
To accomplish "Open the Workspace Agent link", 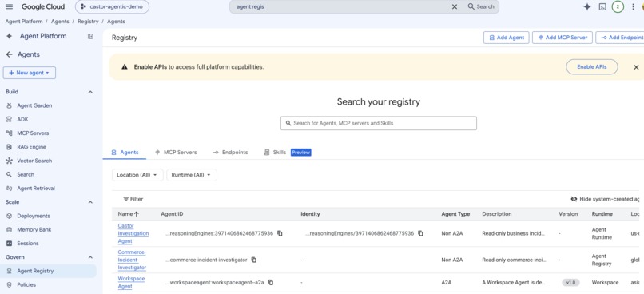I will 131,283.
